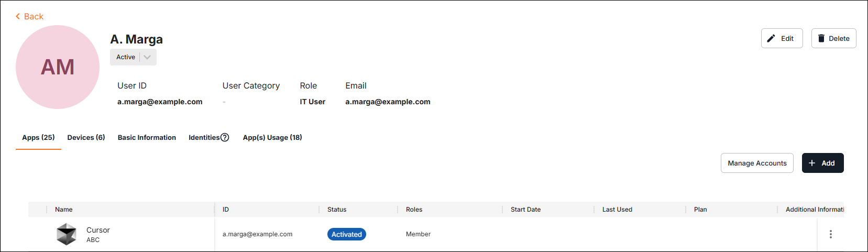
Task: Select the Apps (25) tab
Action: [38, 138]
